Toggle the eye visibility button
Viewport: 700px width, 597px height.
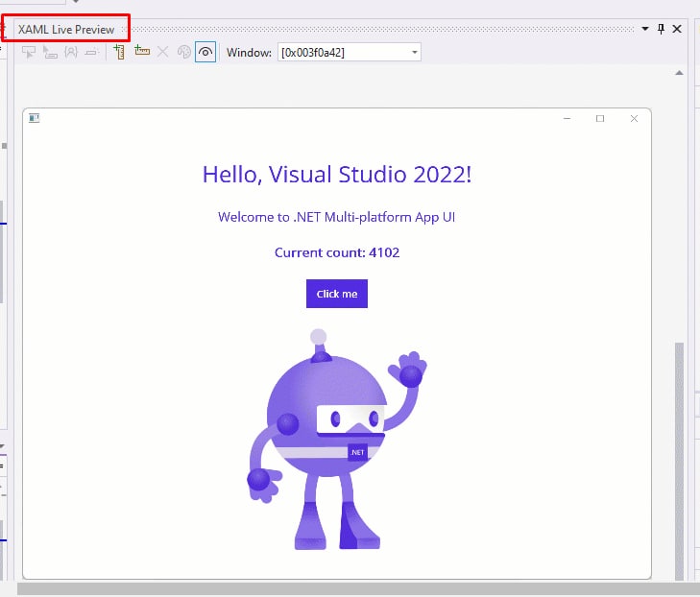click(205, 52)
